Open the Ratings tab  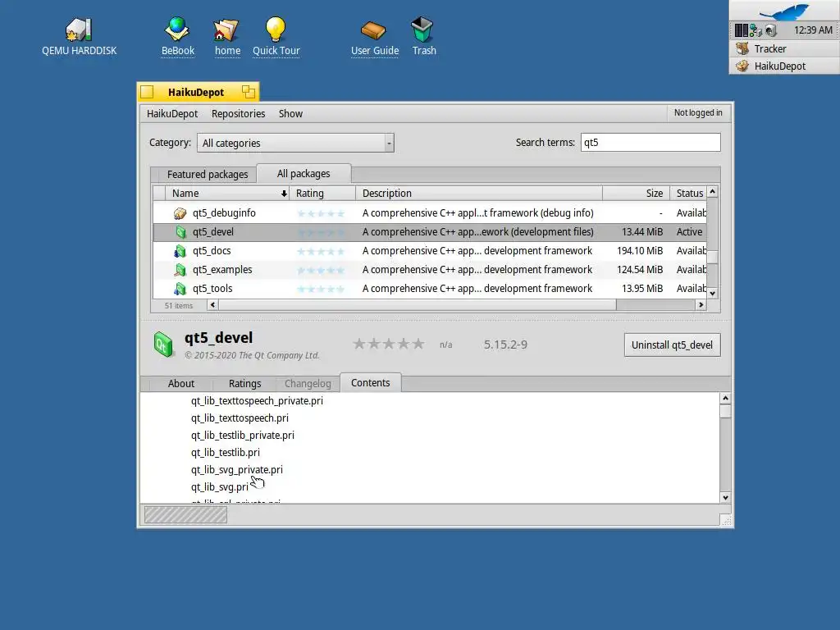[244, 384]
